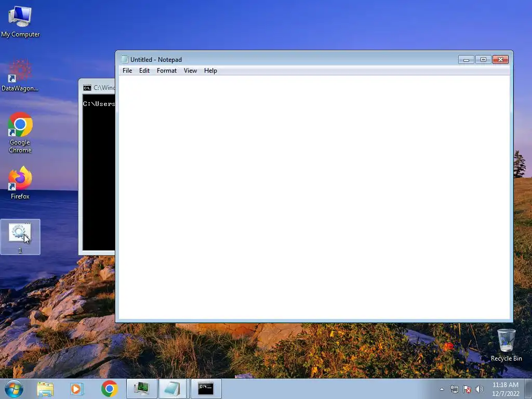The height and width of the screenshot is (399, 532).
Task: Switch to Command Prompt via taskbar button
Action: [x=206, y=389]
